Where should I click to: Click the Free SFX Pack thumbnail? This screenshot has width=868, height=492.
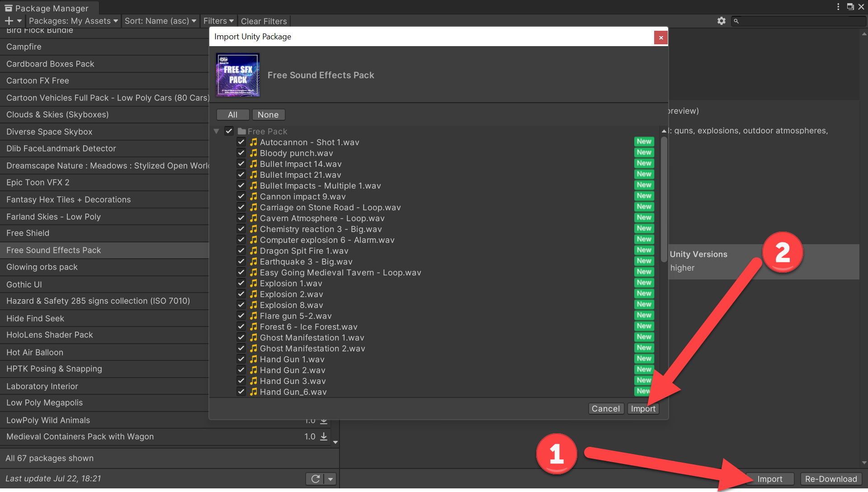click(238, 75)
